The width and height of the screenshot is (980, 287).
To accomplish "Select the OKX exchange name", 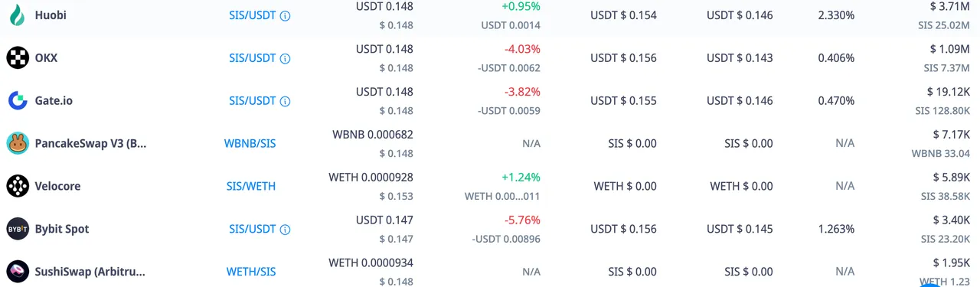I will [46, 57].
